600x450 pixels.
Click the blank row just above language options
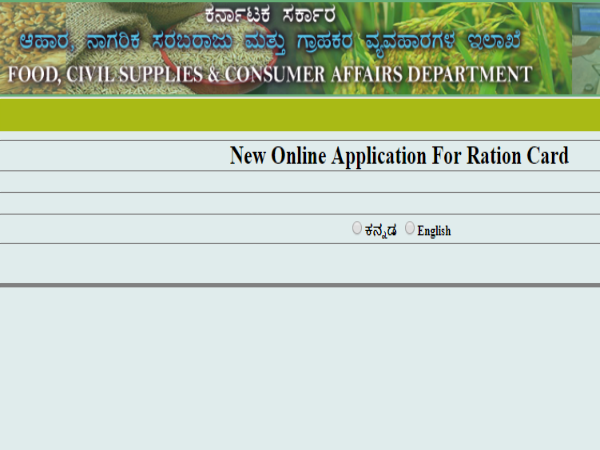300,204
